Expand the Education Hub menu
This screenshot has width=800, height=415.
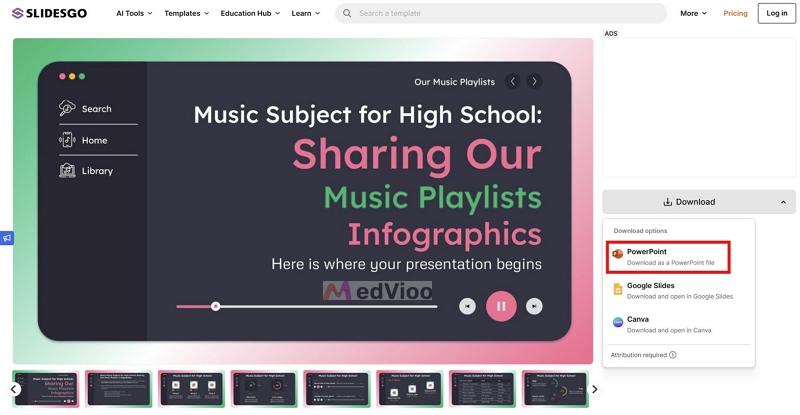(x=250, y=13)
